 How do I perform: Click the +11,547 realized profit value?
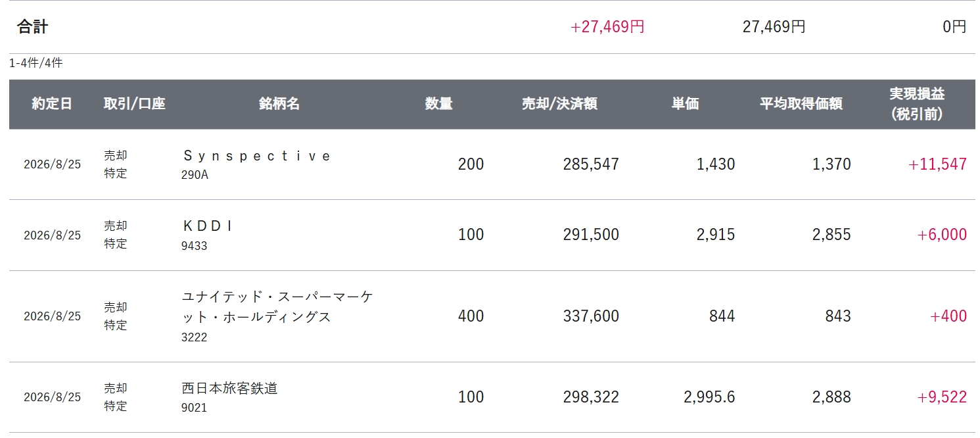[x=937, y=164]
